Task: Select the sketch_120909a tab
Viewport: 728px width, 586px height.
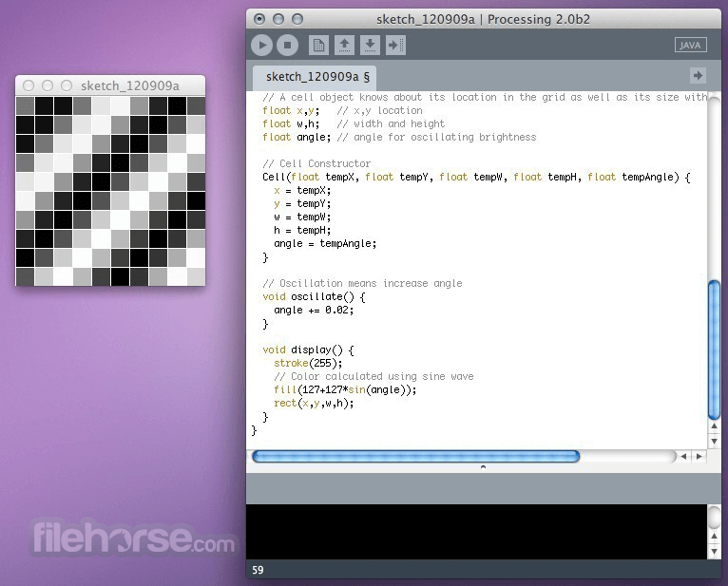Action: [315, 77]
